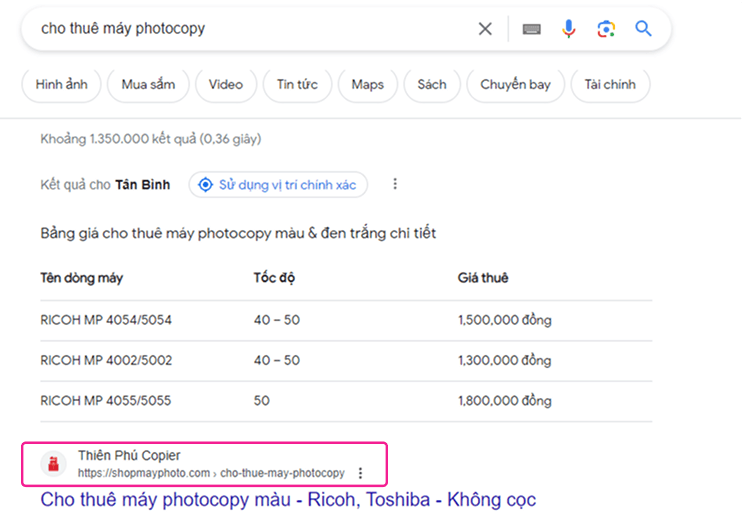Screen dimensions: 742x520
Task: Click the blue magnifying glass search icon
Action: point(643,29)
